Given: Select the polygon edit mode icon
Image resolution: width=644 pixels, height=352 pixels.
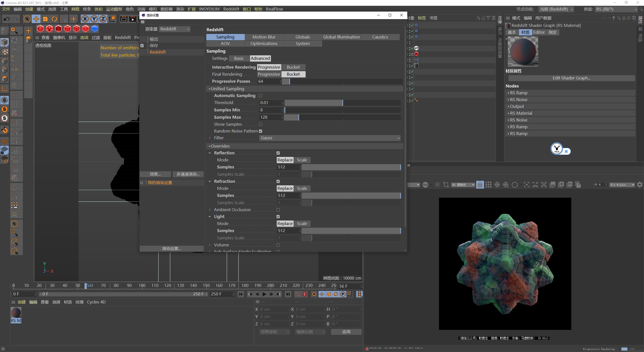Looking at the screenshot, I should coord(5,79).
